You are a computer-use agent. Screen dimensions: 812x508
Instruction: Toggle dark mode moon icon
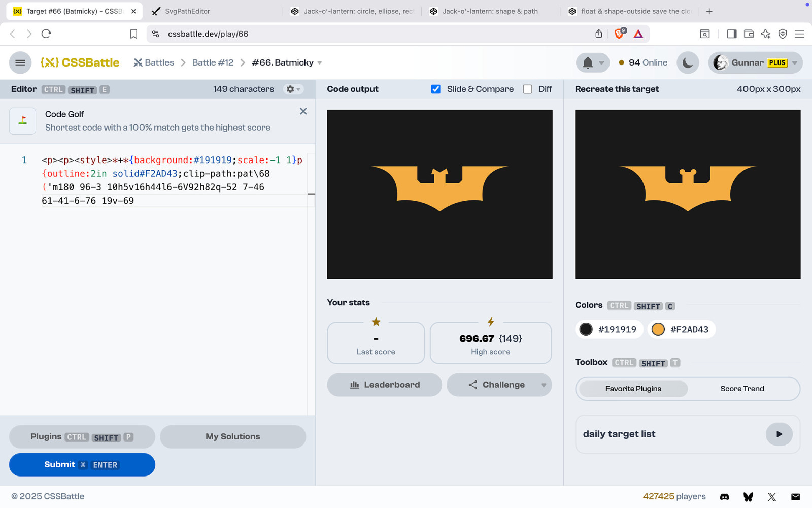688,63
